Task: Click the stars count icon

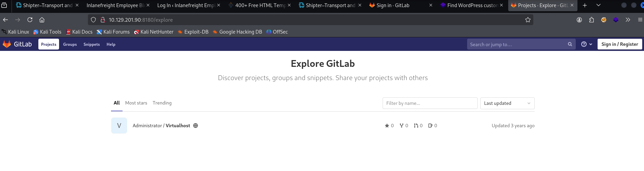Action: (x=387, y=126)
